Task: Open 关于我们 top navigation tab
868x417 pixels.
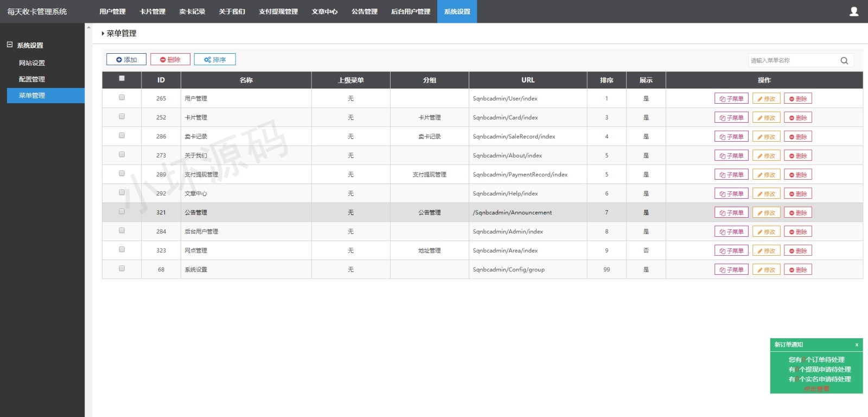Action: [232, 11]
